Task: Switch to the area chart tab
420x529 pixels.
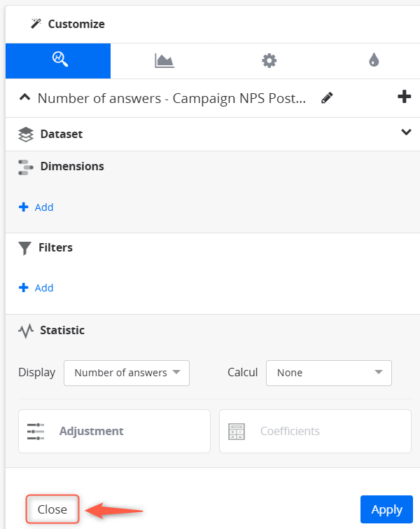Action: point(164,61)
